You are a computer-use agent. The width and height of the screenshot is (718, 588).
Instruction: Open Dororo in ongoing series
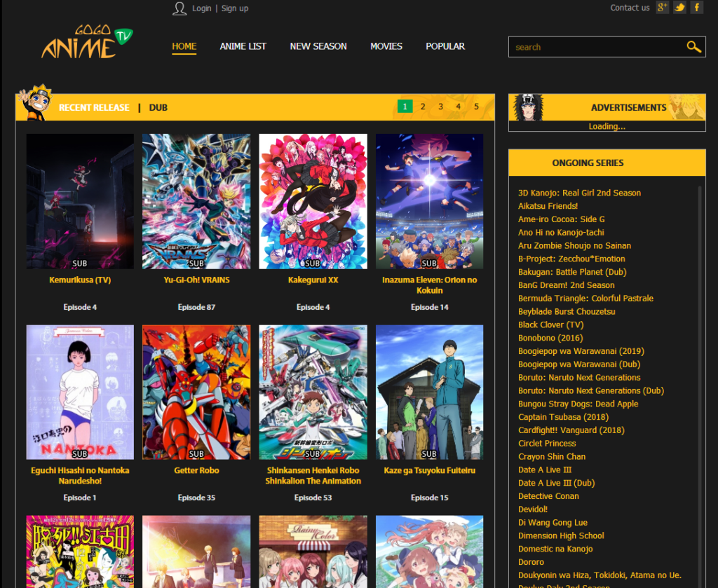coord(531,562)
